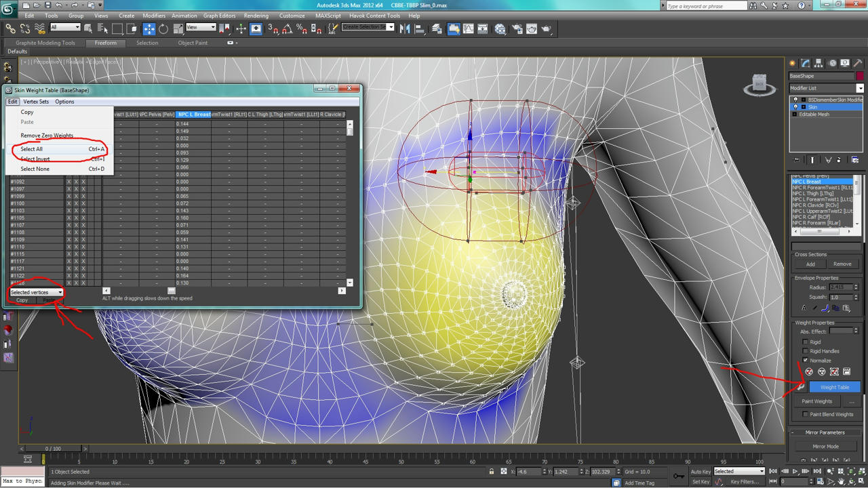Open the Quick Access toolbar customize arrow
This screenshot has width=868, height=488.
point(100,5)
